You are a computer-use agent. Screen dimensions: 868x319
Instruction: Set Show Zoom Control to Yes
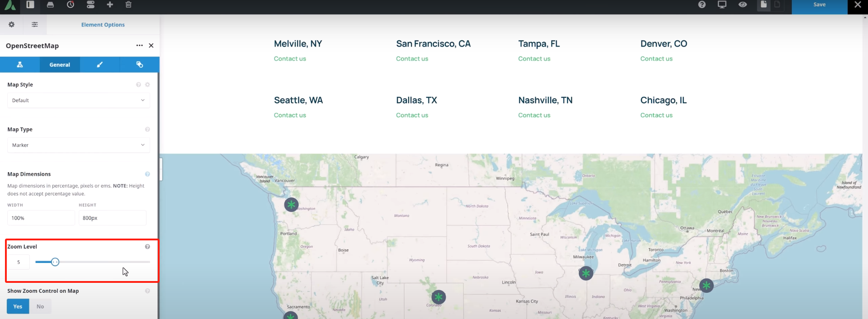click(18, 306)
